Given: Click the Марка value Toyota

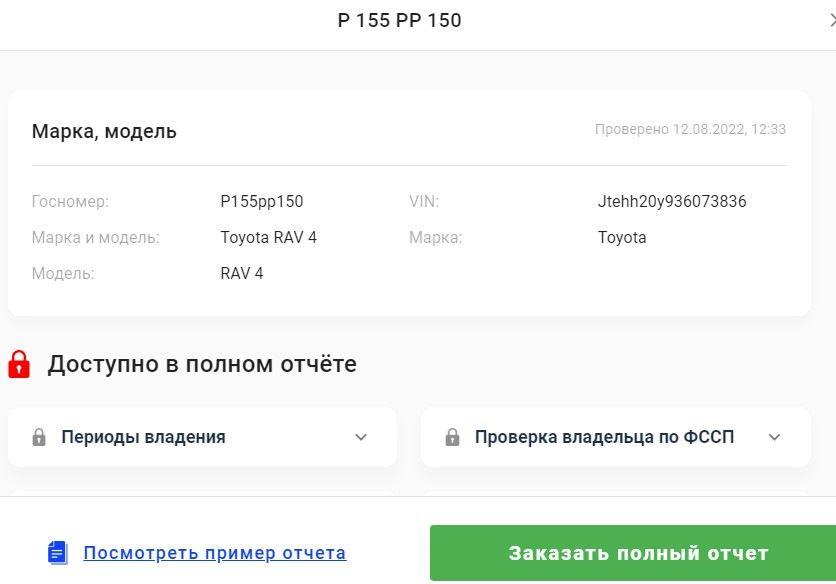Looking at the screenshot, I should (622, 238).
